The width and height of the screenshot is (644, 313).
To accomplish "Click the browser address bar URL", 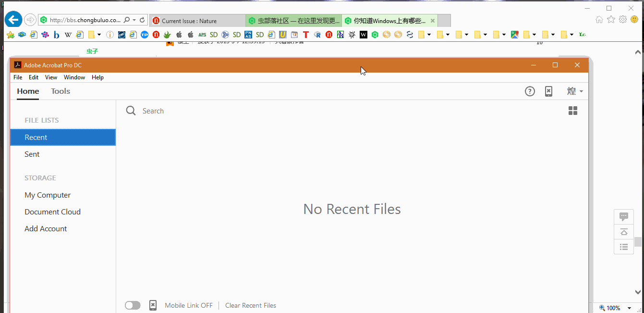I will [85, 20].
